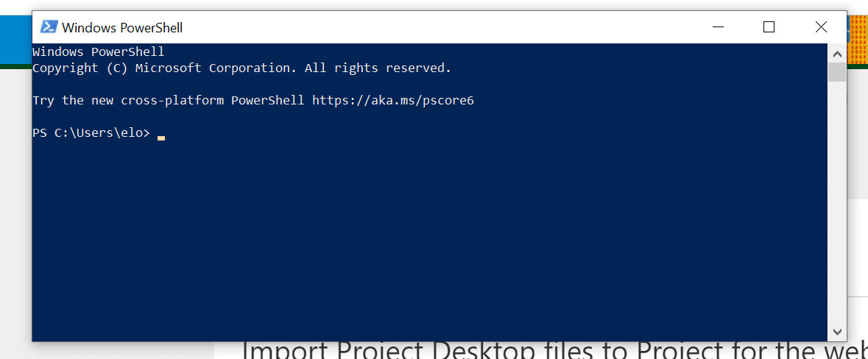Click the blinking cursor at the prompt
The height and width of the screenshot is (359, 868).
pos(161,138)
